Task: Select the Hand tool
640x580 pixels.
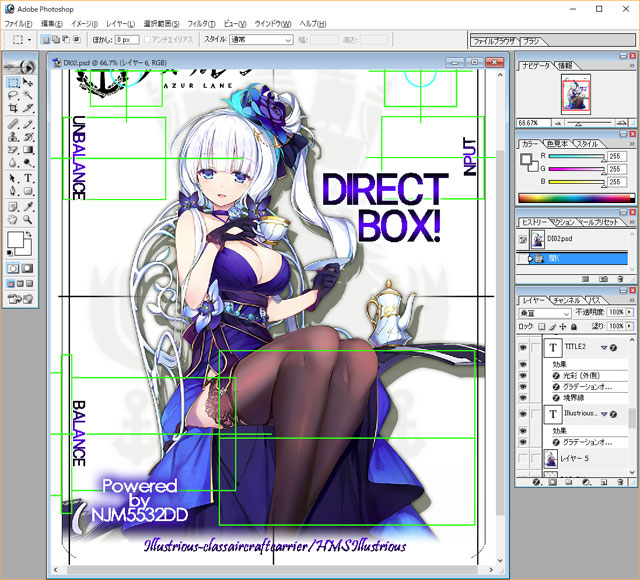Action: (x=13, y=220)
